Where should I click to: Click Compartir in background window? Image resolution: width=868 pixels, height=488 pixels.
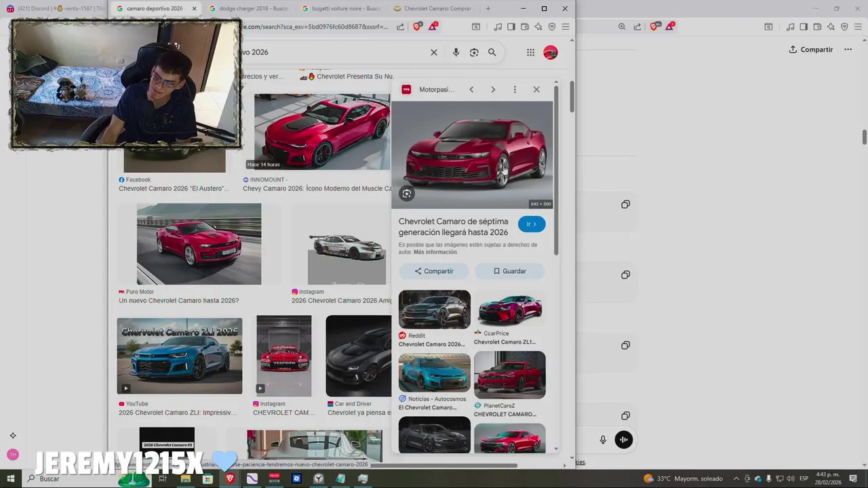tap(811, 49)
